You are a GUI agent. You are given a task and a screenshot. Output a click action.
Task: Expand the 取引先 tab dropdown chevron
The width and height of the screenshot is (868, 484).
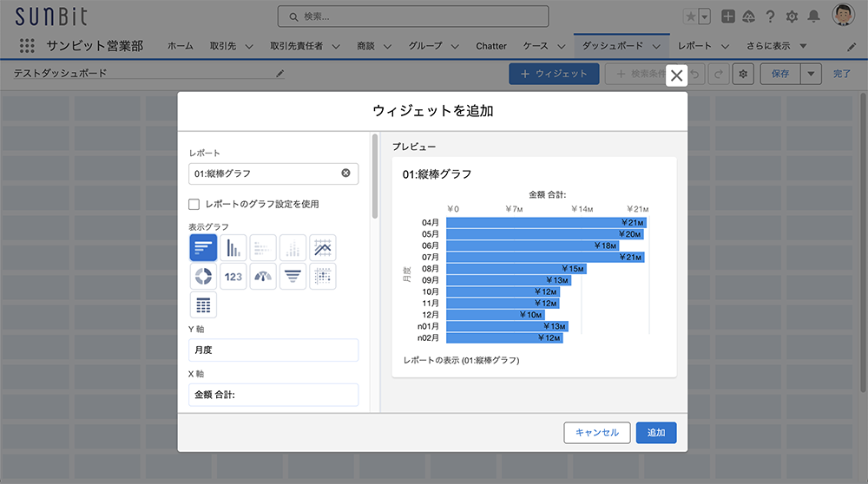pyautogui.click(x=249, y=47)
